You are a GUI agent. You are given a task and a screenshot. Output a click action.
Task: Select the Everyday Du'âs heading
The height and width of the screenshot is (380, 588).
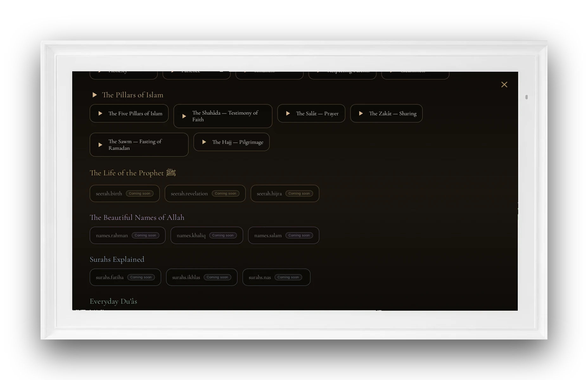coord(113,301)
